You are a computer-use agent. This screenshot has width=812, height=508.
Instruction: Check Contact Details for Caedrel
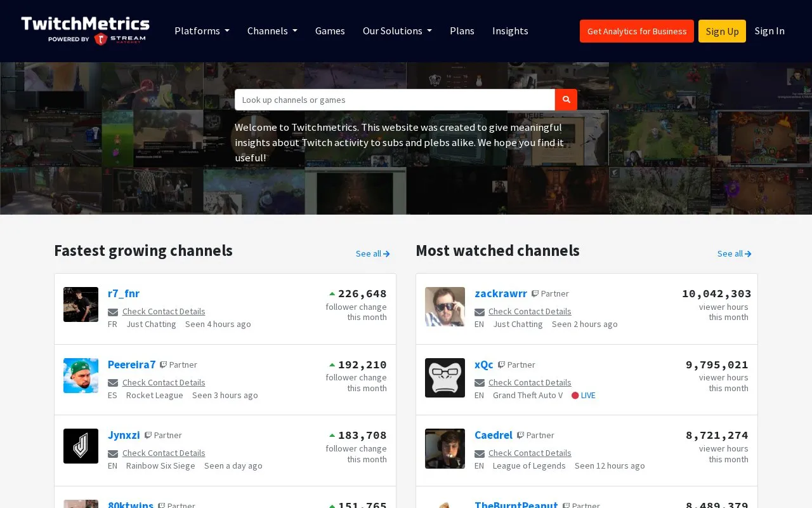530,453
